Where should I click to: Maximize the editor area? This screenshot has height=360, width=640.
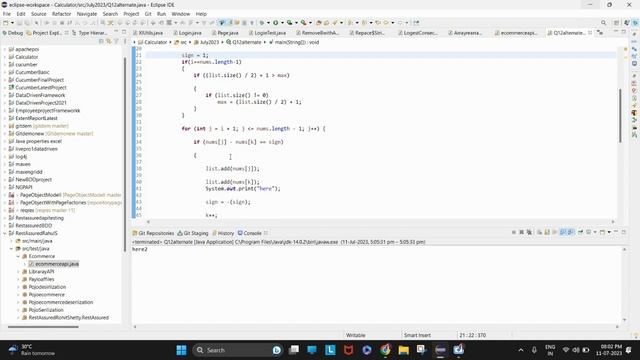[x=624, y=32]
